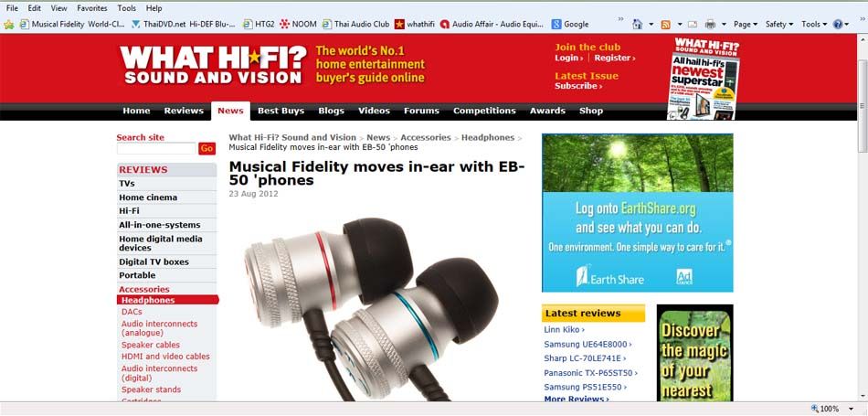868x416 pixels.
Task: Click the RSS feeds icon
Action: pyautogui.click(x=666, y=25)
